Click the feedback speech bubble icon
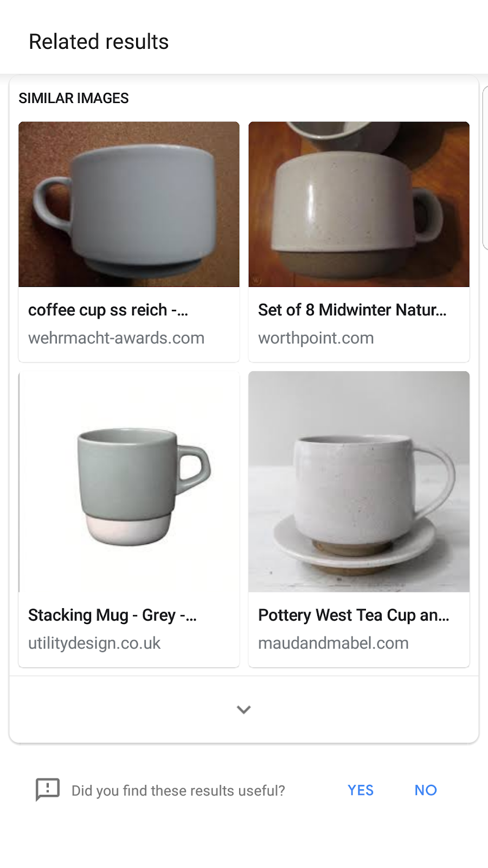Viewport: 488px width, 868px height. click(48, 789)
